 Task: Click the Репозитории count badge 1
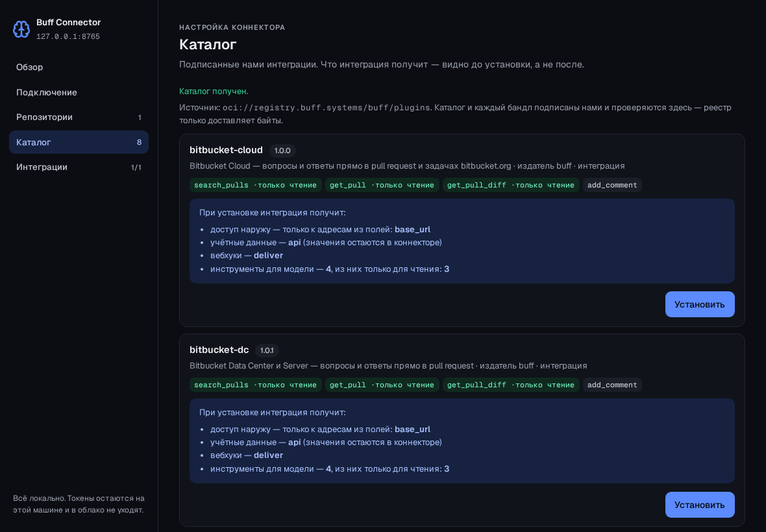[x=140, y=117]
